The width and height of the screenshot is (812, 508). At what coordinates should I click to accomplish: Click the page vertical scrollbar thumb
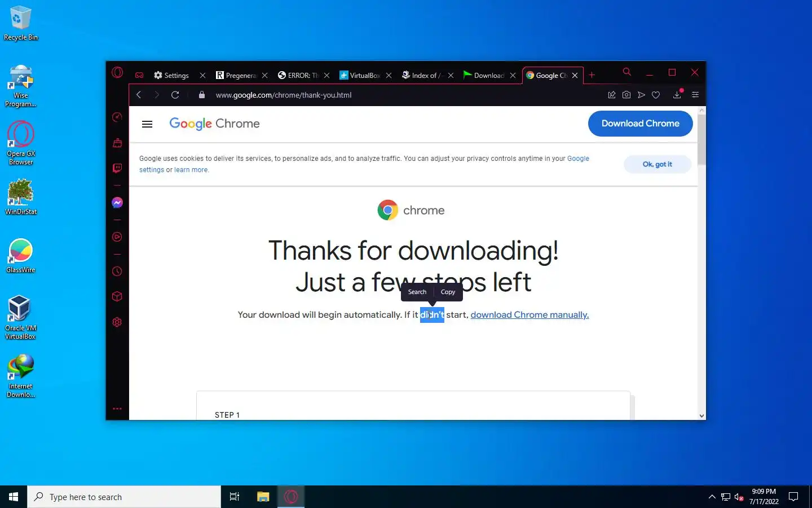pos(701,140)
